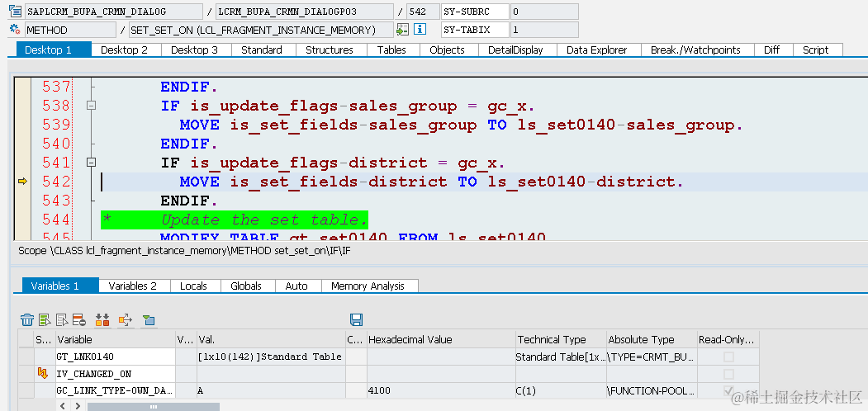Image resolution: width=868 pixels, height=411 pixels.
Task: Switch to the Desktop 3 tab
Action: point(196,50)
